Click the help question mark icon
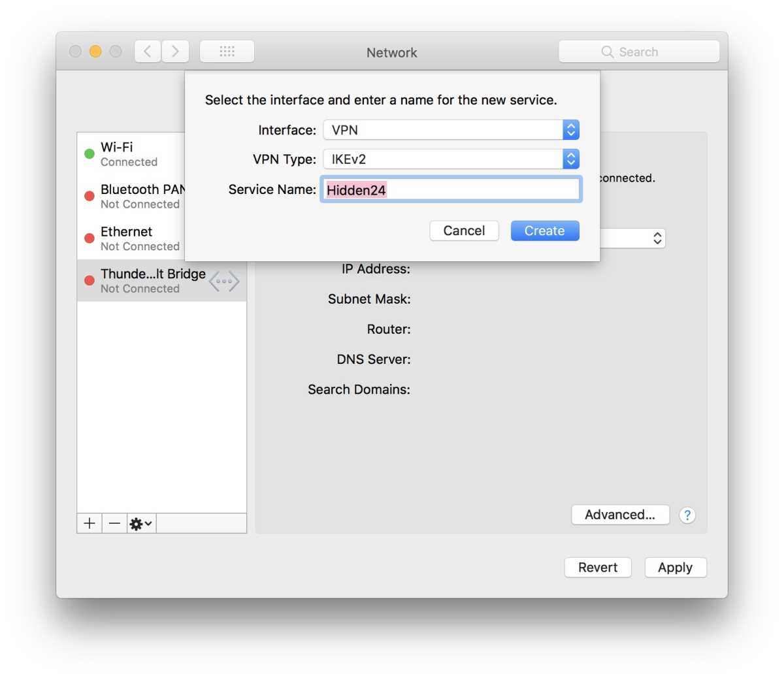784x678 pixels. click(687, 515)
